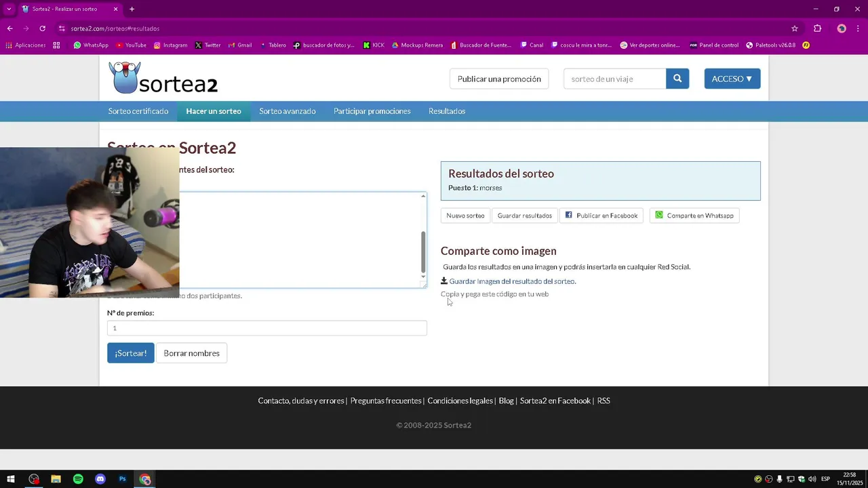
Task: Open the Tablero bookmark
Action: pos(273,45)
